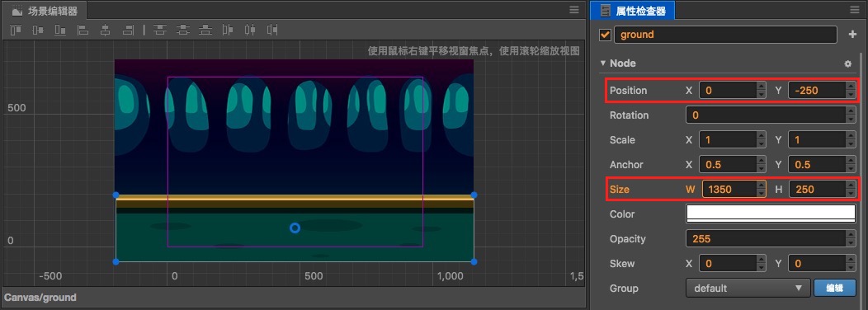868x310 pixels.
Task: Click the Scale Y stepper arrows
Action: (x=851, y=139)
